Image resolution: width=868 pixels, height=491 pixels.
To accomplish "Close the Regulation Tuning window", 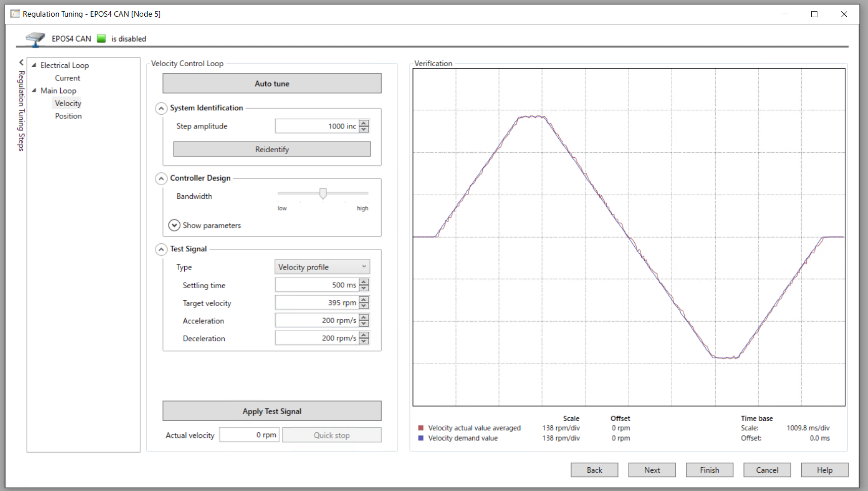I will click(844, 14).
